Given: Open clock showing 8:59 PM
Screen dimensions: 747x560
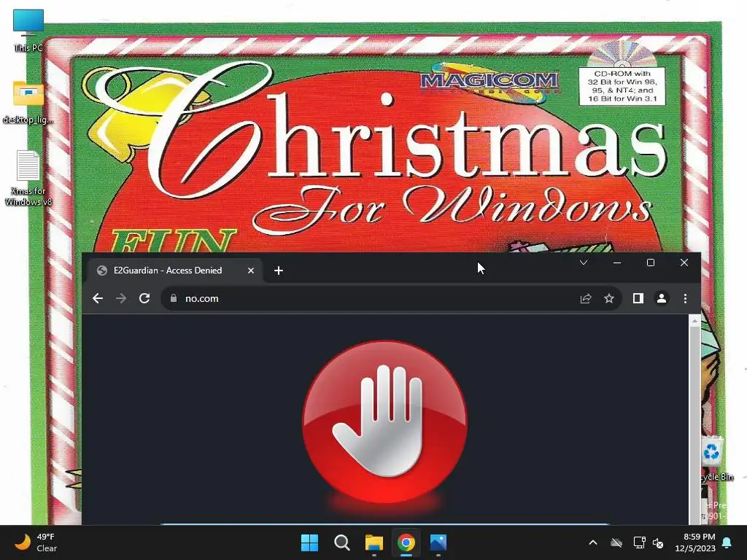Looking at the screenshot, I should point(695,542).
